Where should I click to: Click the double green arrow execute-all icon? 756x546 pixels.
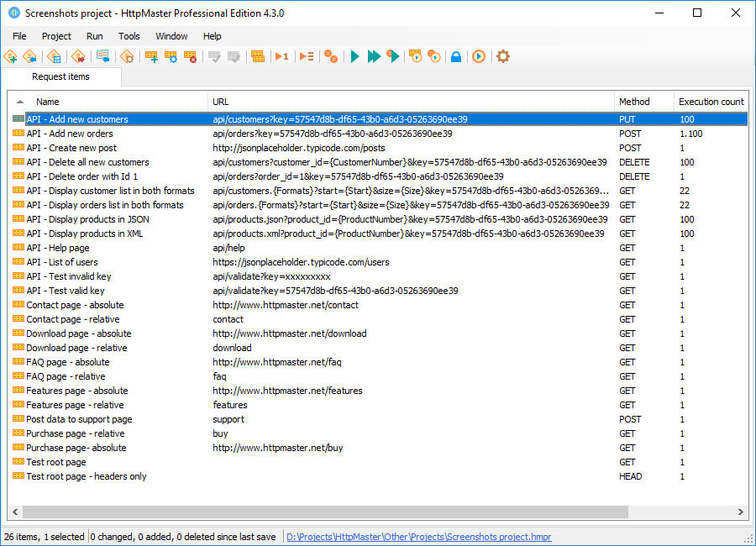click(374, 56)
